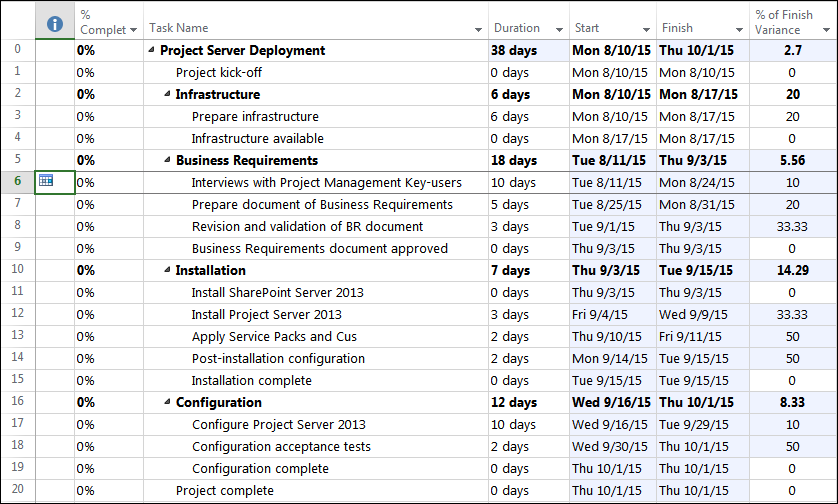Image resolution: width=838 pixels, height=504 pixels.
Task: Collapse the Business Requirements summary task
Action: [x=167, y=159]
